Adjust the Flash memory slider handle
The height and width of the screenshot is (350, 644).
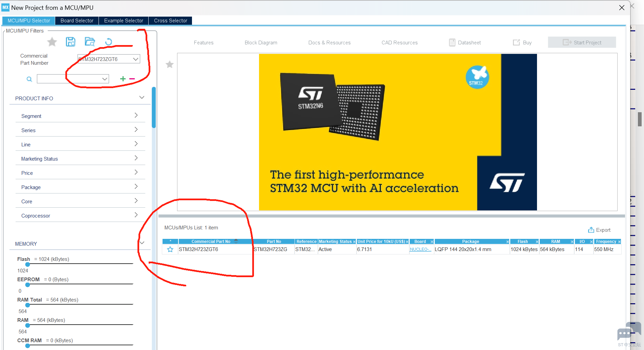point(28,264)
